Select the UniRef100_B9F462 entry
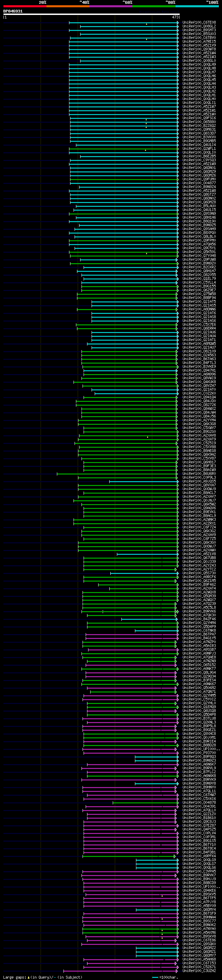222x980 pixels. coord(199,585)
